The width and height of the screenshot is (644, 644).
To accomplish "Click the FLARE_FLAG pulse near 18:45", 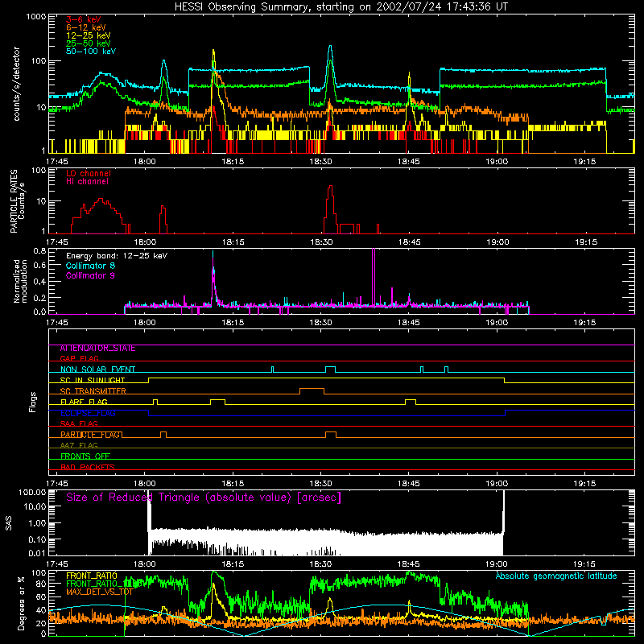I will (411, 400).
